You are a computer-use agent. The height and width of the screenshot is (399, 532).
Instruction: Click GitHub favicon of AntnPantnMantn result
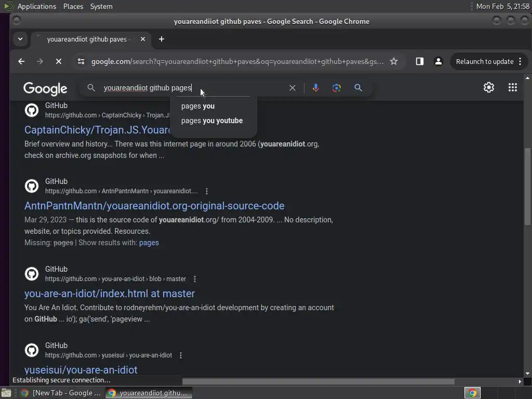click(x=32, y=186)
